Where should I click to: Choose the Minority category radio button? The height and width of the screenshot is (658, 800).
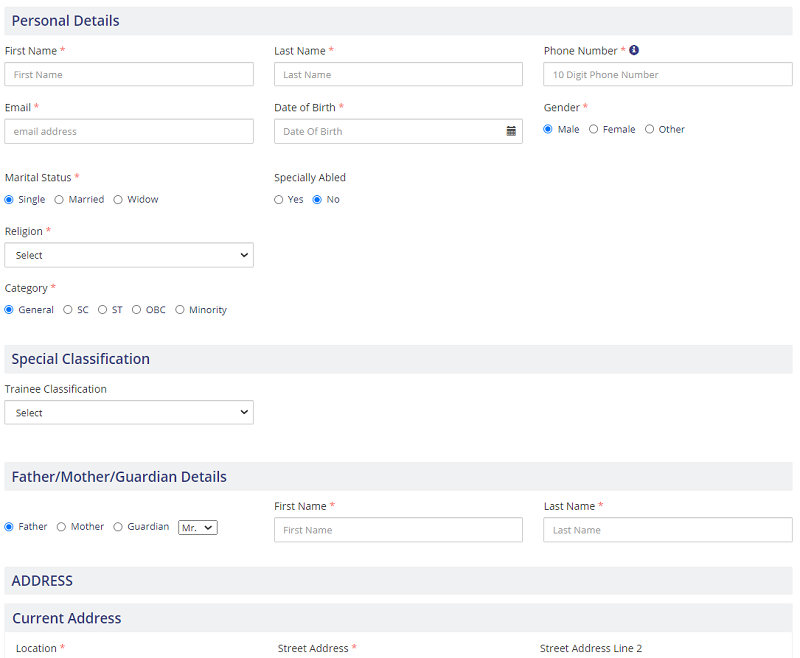[x=180, y=310]
